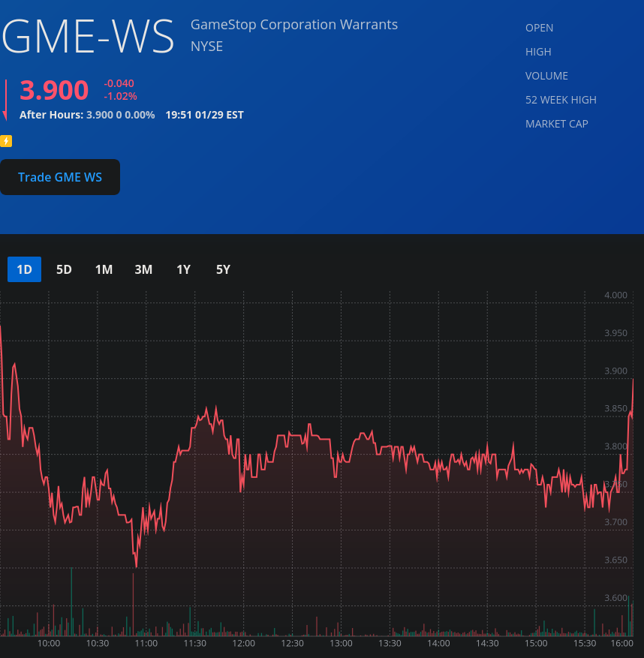This screenshot has width=644, height=658.
Task: Click the GameStop Corporation Warrants name
Action: [294, 25]
